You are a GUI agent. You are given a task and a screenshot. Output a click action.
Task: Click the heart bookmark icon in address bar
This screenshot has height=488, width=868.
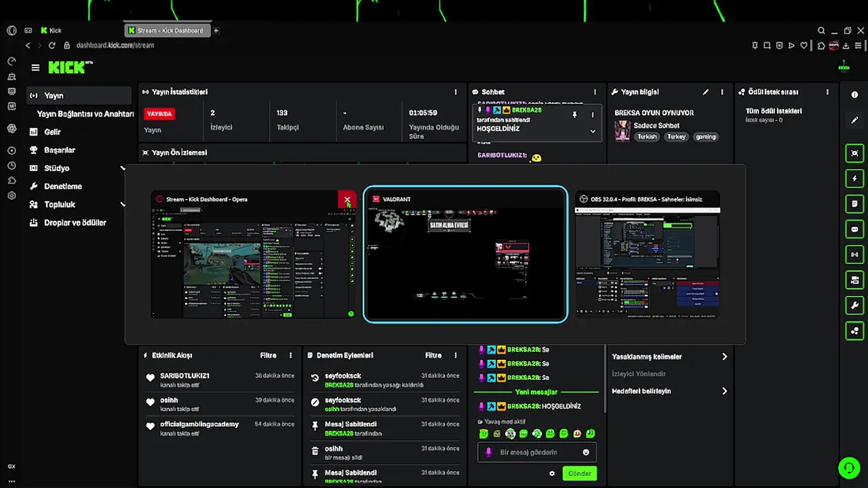point(804,45)
